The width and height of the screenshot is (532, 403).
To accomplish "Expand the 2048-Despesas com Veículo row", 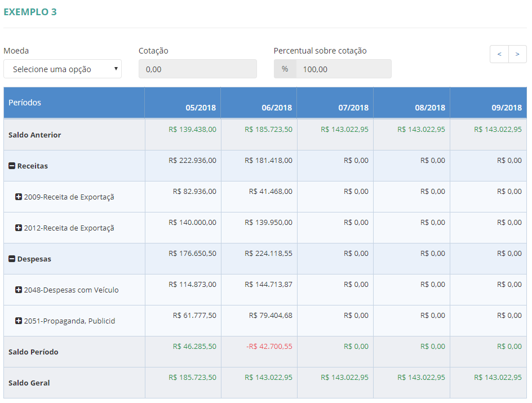I will 19,290.
